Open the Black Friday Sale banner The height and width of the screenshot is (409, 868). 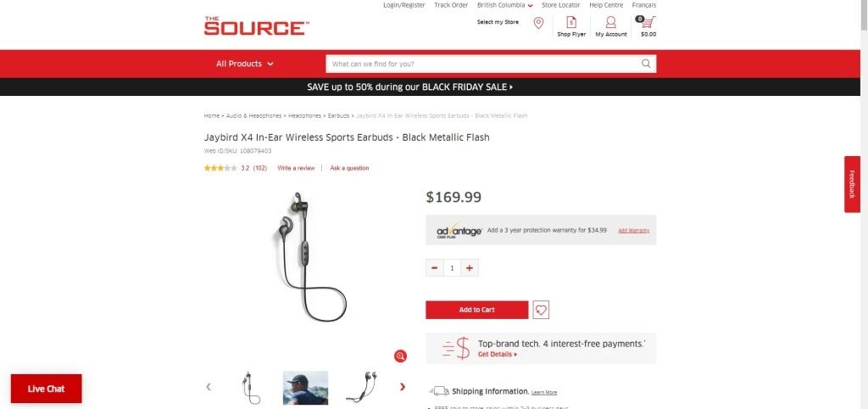click(409, 87)
